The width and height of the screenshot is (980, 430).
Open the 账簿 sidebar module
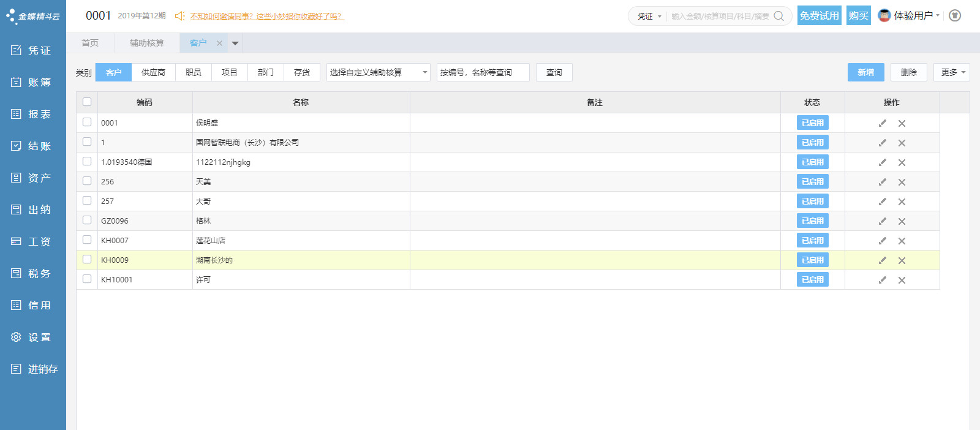click(32, 82)
